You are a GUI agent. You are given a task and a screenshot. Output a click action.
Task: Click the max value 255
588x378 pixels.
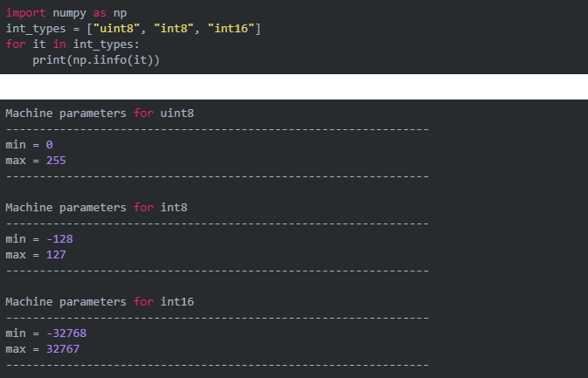[x=56, y=161]
